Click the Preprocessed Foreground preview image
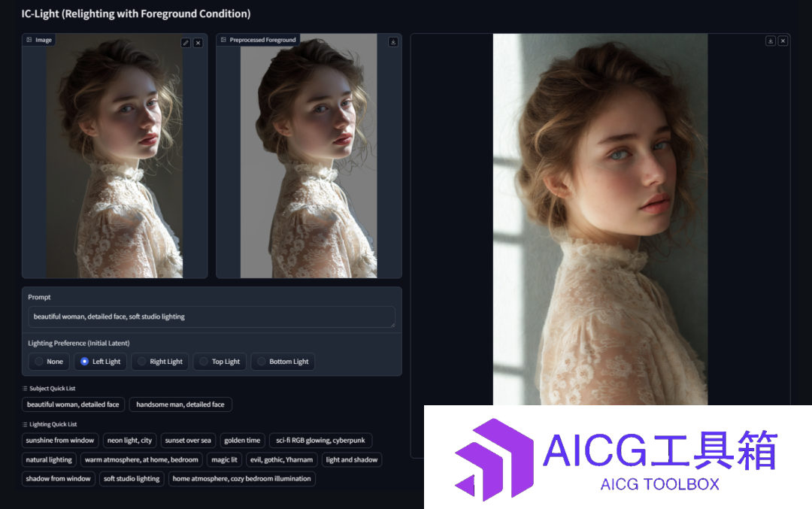812x509 pixels. tap(309, 156)
